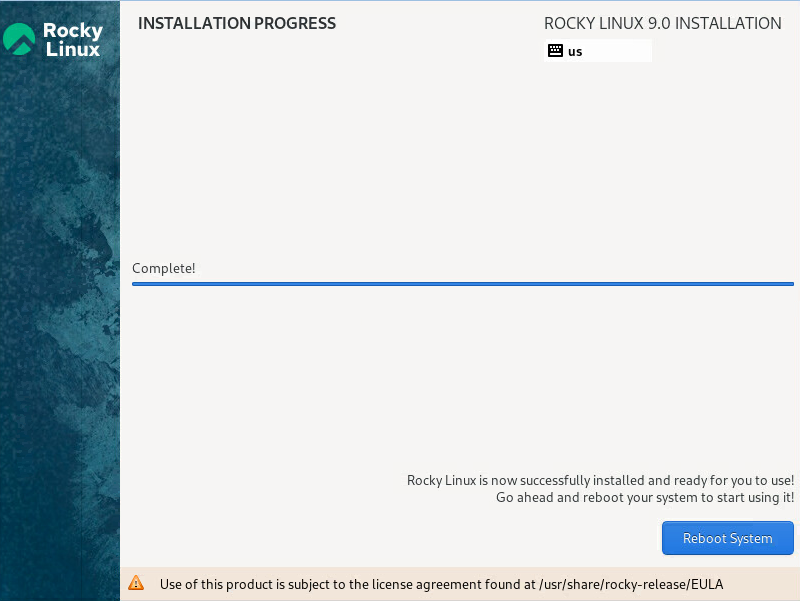Image resolution: width=800 pixels, height=601 pixels.
Task: Click the INSTALLATION PROGRESS heading
Action: [x=237, y=23]
